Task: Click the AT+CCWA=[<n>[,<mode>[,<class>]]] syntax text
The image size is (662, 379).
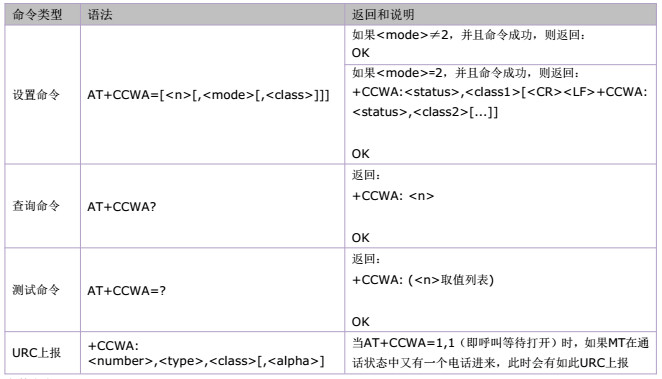Action: (x=208, y=95)
